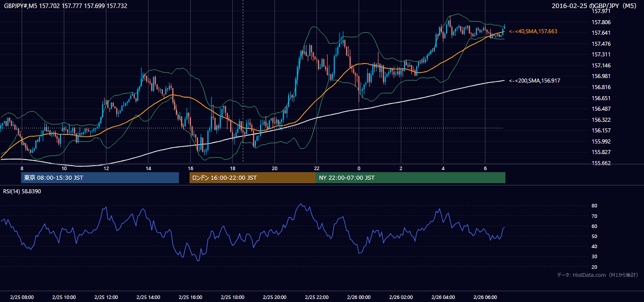Select the ロンドン 16:00-22:00 JST session bar
644x302 pixels.
(x=252, y=178)
